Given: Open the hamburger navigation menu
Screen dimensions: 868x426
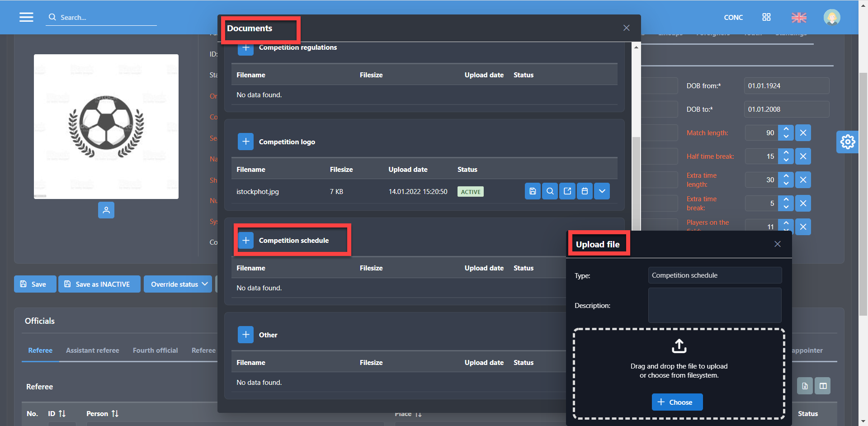Looking at the screenshot, I should [26, 17].
